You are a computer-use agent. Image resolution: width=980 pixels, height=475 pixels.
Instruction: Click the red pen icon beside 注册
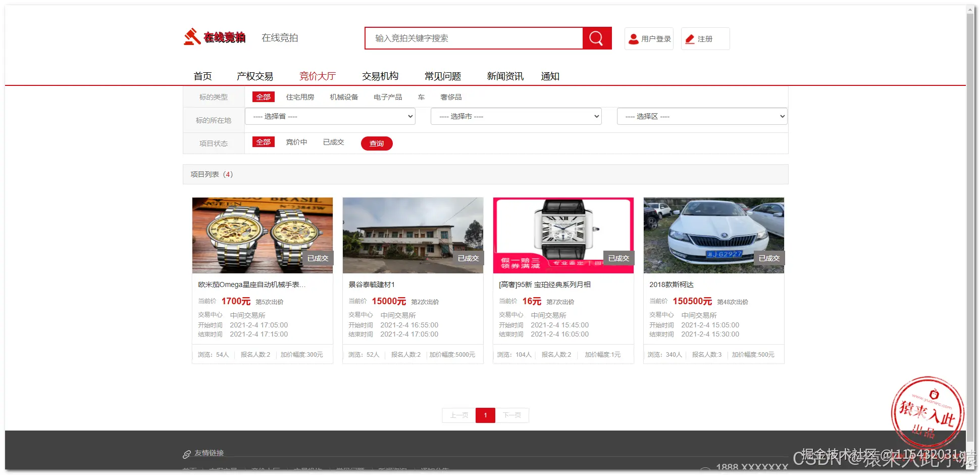tap(690, 38)
